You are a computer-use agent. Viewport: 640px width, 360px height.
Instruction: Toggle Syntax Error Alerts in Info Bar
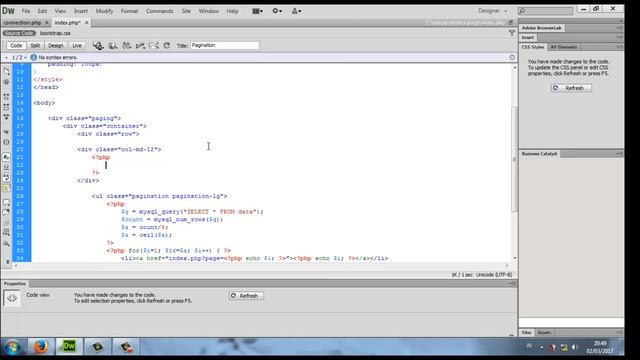(6, 188)
